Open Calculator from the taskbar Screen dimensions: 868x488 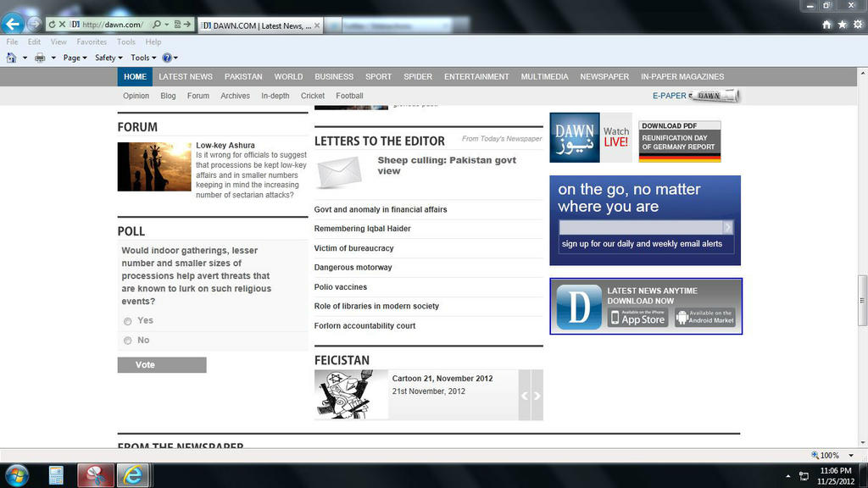pyautogui.click(x=56, y=476)
